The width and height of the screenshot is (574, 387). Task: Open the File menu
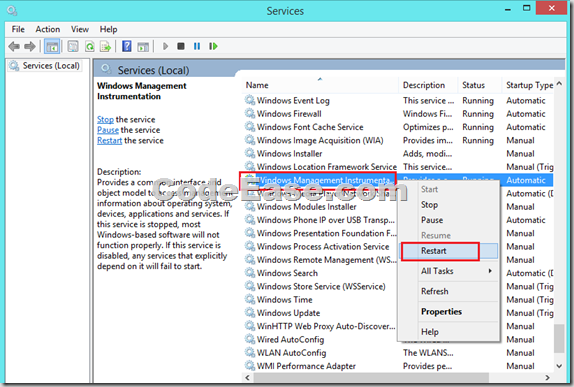[x=18, y=29]
